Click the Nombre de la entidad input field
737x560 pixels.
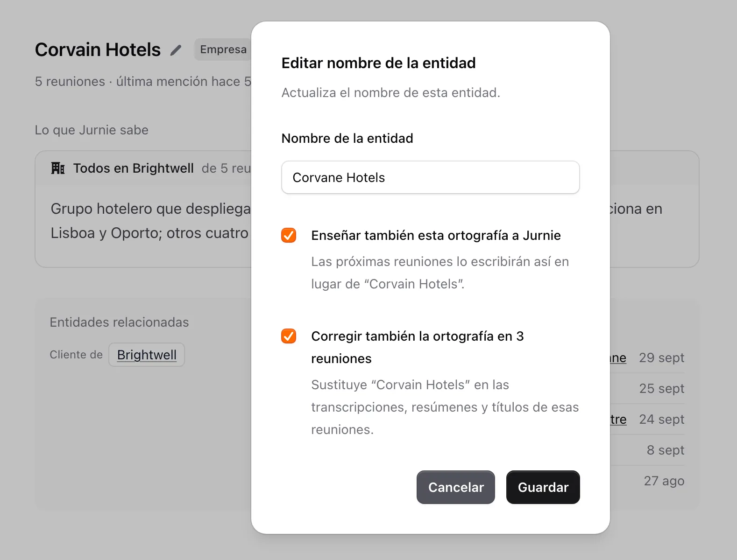431,177
